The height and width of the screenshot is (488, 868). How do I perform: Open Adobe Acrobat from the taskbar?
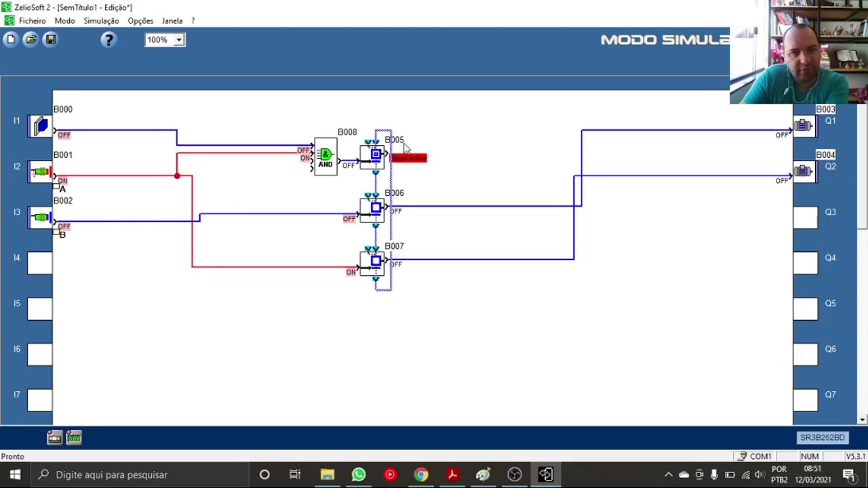(x=452, y=474)
